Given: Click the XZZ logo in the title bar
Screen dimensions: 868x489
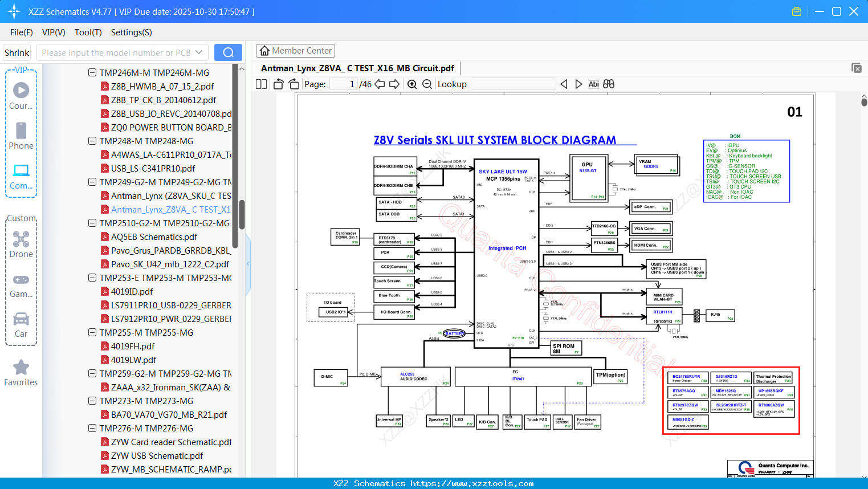Looking at the screenshot, I should [x=14, y=11].
